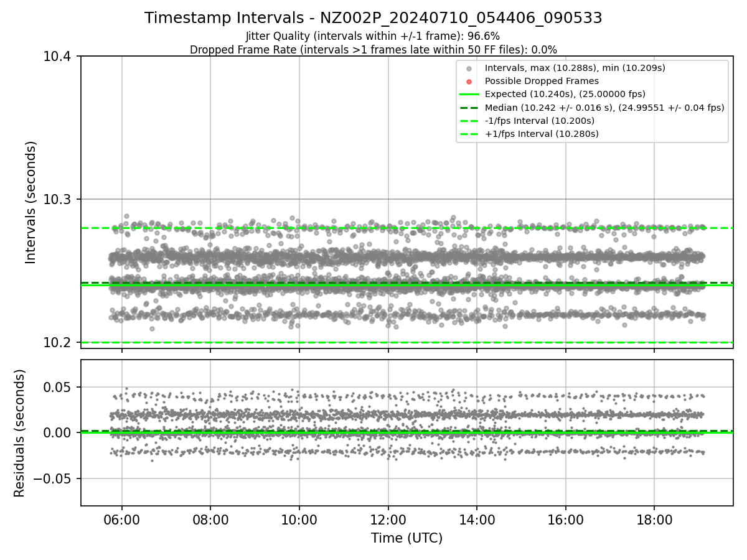Click legend entry starting 'Median (10.242 +/- 0.016 s)'
Image resolution: width=747 pixels, height=560 pixels.
[x=604, y=107]
